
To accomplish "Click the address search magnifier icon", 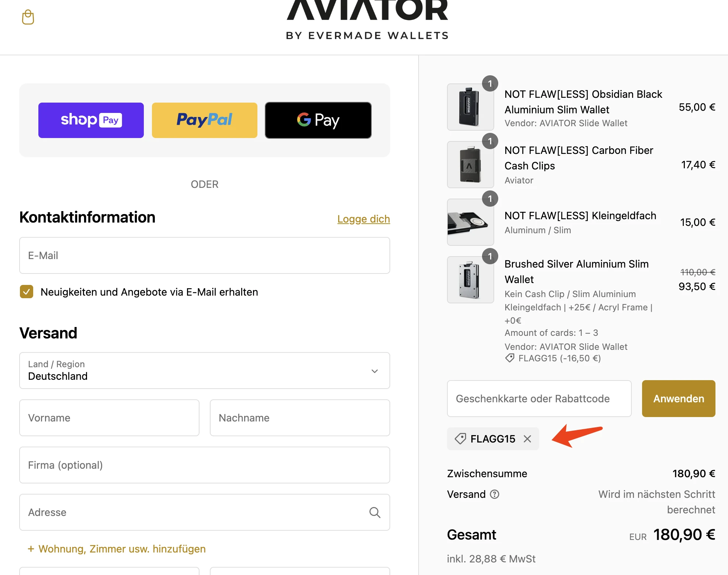I will (375, 512).
